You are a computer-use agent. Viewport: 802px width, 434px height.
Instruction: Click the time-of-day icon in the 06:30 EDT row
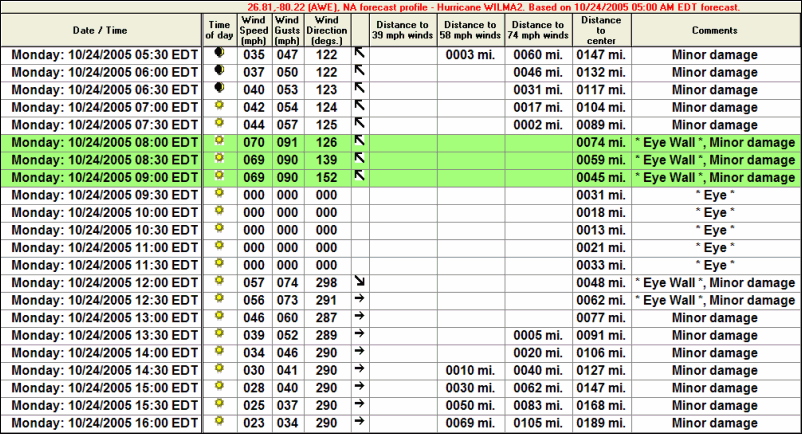218,90
